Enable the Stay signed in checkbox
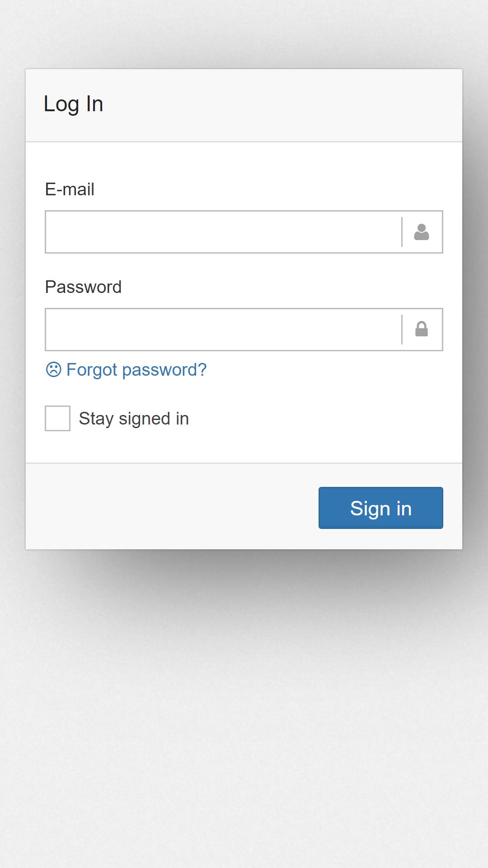 pyautogui.click(x=57, y=418)
